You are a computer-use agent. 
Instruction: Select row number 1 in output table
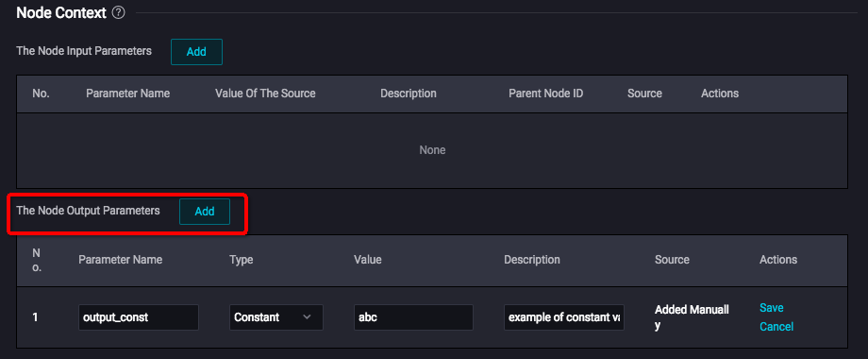pyautogui.click(x=35, y=318)
